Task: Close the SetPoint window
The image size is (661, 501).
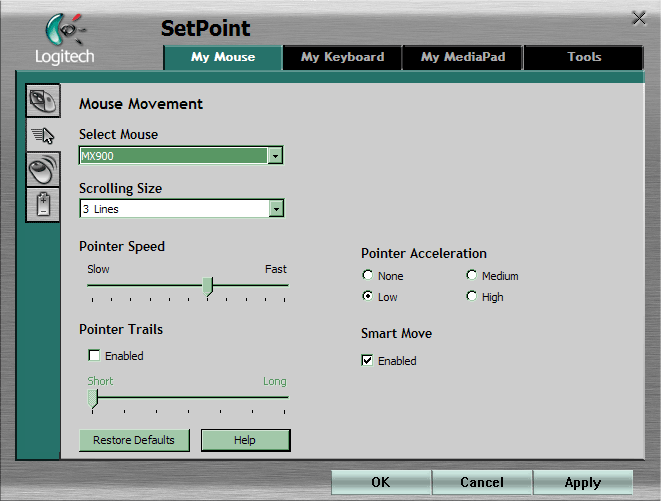Action: [x=639, y=18]
